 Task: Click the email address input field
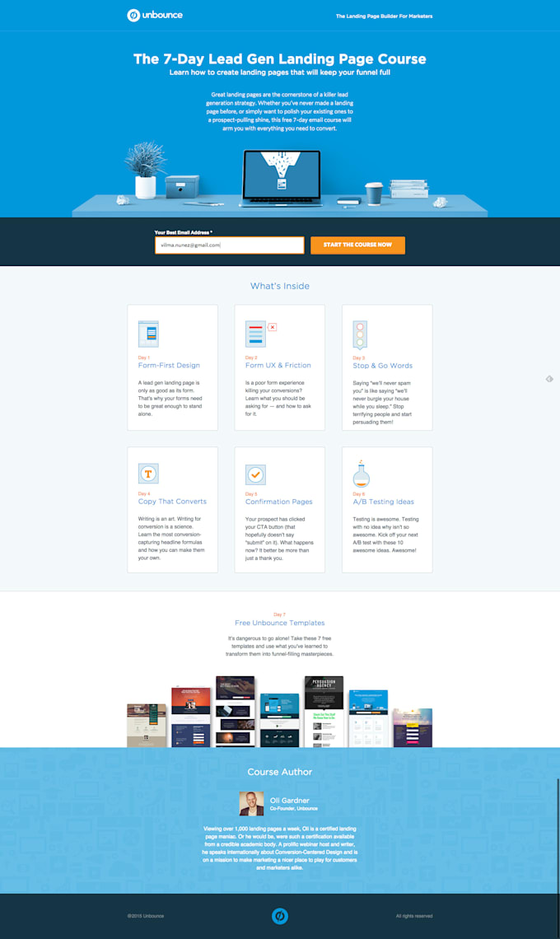click(230, 245)
